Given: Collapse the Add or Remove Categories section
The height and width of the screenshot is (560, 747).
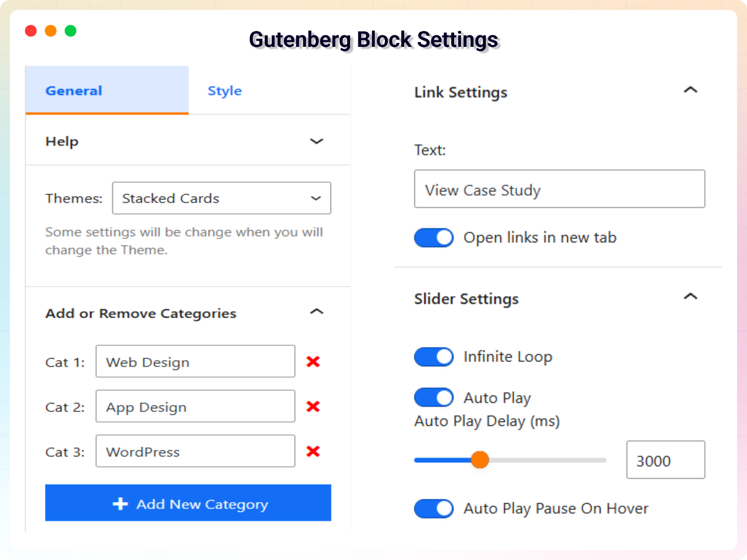Looking at the screenshot, I should pyautogui.click(x=316, y=312).
